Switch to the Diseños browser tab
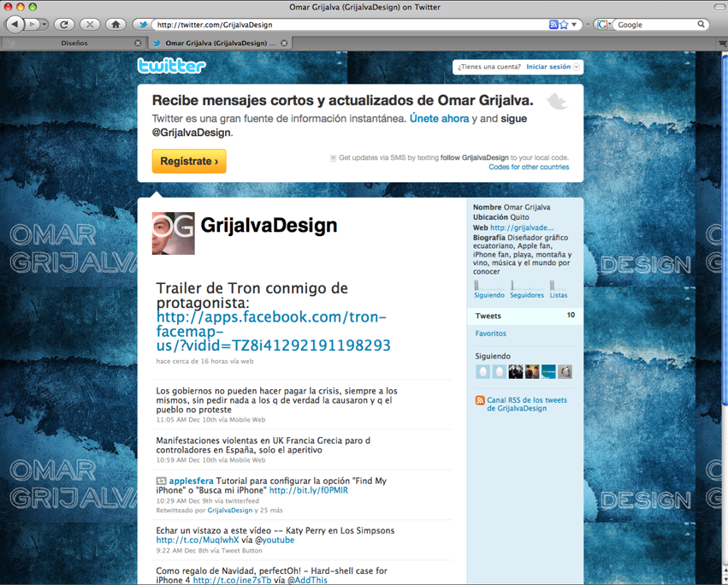 pyautogui.click(x=74, y=42)
